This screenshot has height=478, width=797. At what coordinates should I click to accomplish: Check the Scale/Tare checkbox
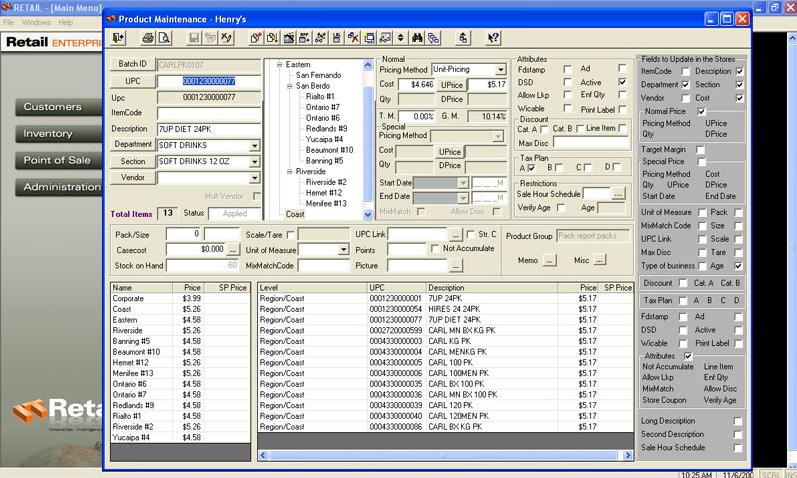(290, 234)
